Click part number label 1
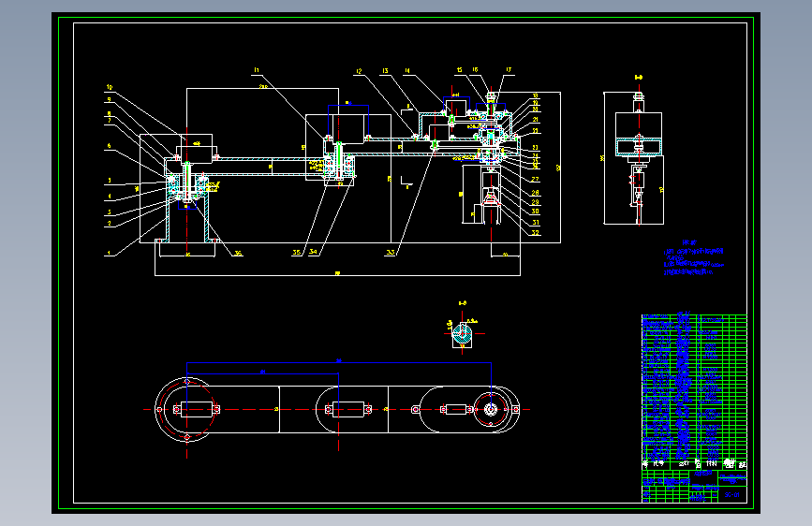The height and width of the screenshot is (526, 812). 109,253
